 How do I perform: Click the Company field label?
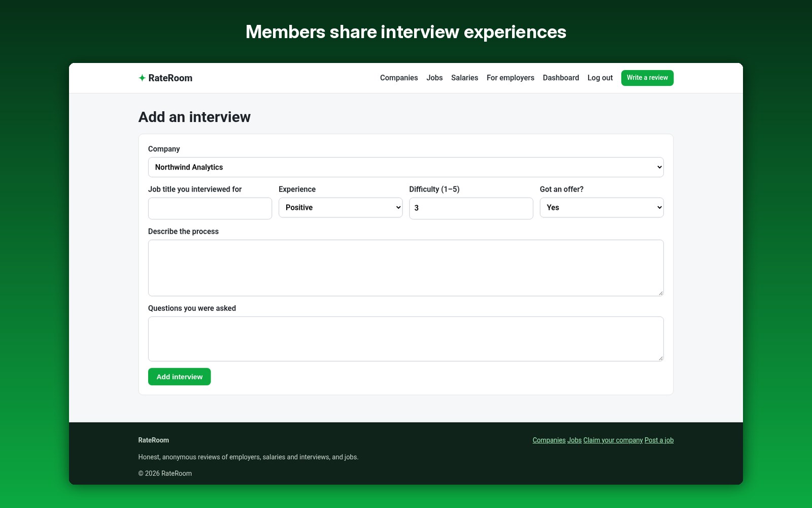click(x=164, y=149)
